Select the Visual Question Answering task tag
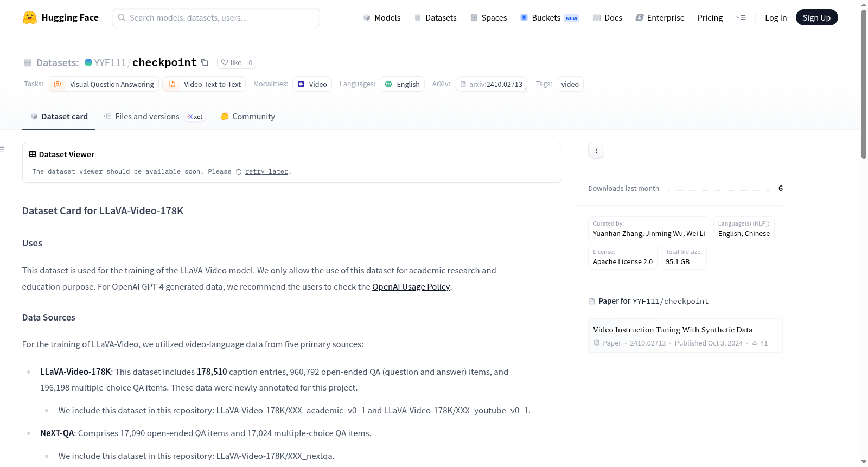This screenshot has width=868, height=467. [x=104, y=84]
